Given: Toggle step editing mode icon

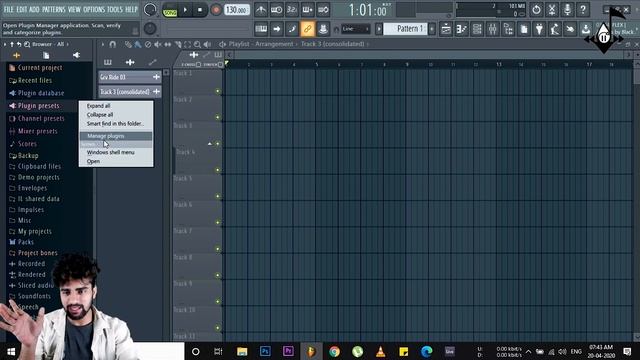Looking at the screenshot, I should point(292,29).
